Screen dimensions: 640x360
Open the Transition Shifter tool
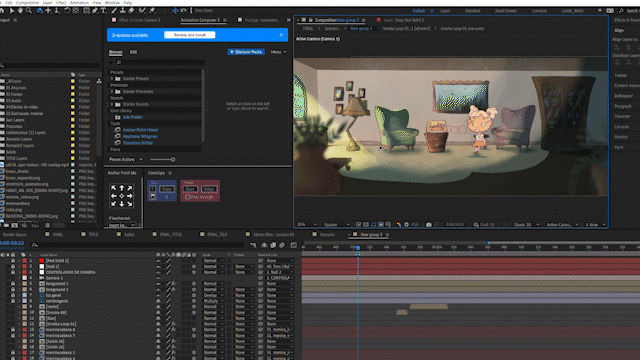click(x=138, y=143)
